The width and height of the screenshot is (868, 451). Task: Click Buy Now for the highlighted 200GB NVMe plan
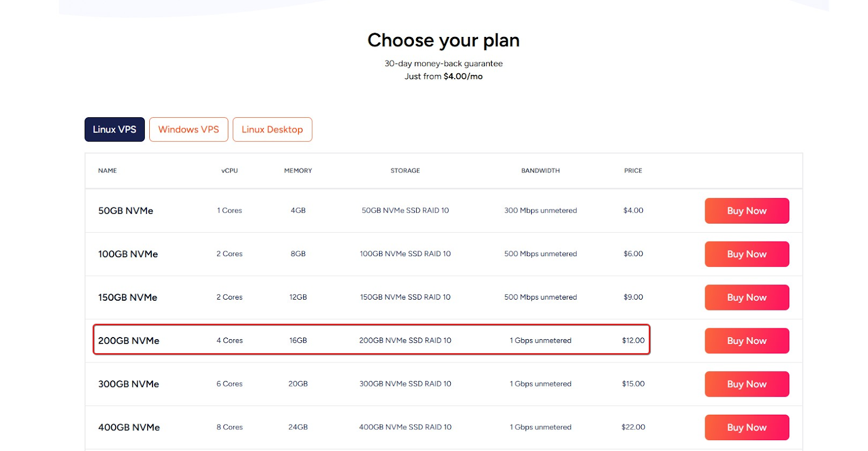tap(746, 340)
